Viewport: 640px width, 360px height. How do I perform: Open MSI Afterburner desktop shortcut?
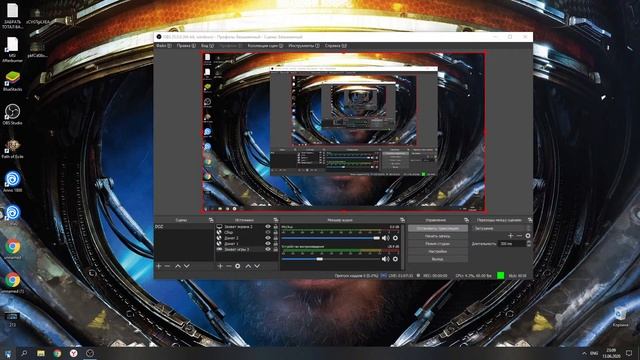click(12, 49)
